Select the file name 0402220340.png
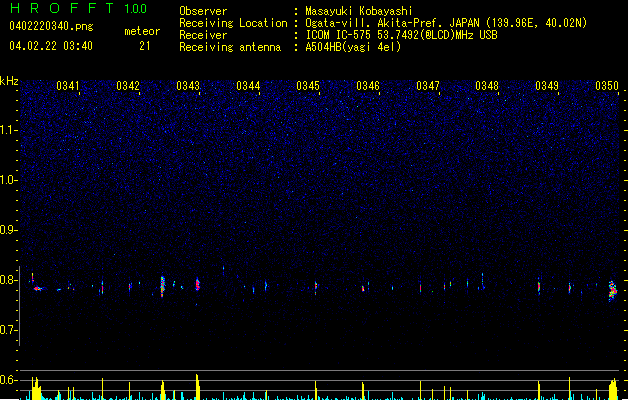The width and height of the screenshot is (629, 400). click(51, 26)
